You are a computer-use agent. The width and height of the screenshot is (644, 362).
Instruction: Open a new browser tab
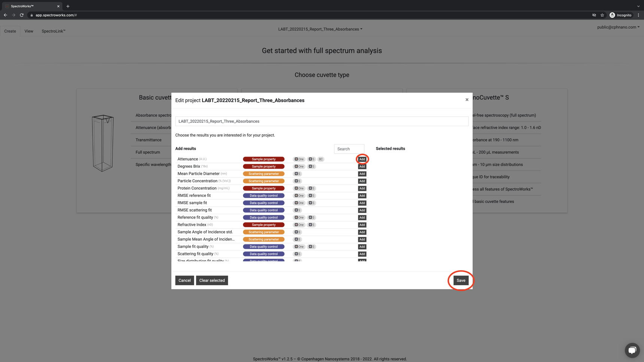point(68,6)
